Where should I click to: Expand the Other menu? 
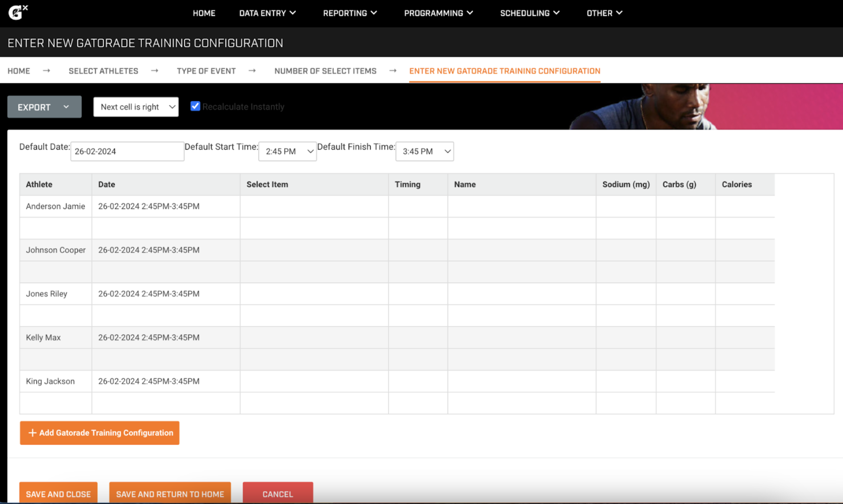point(603,13)
